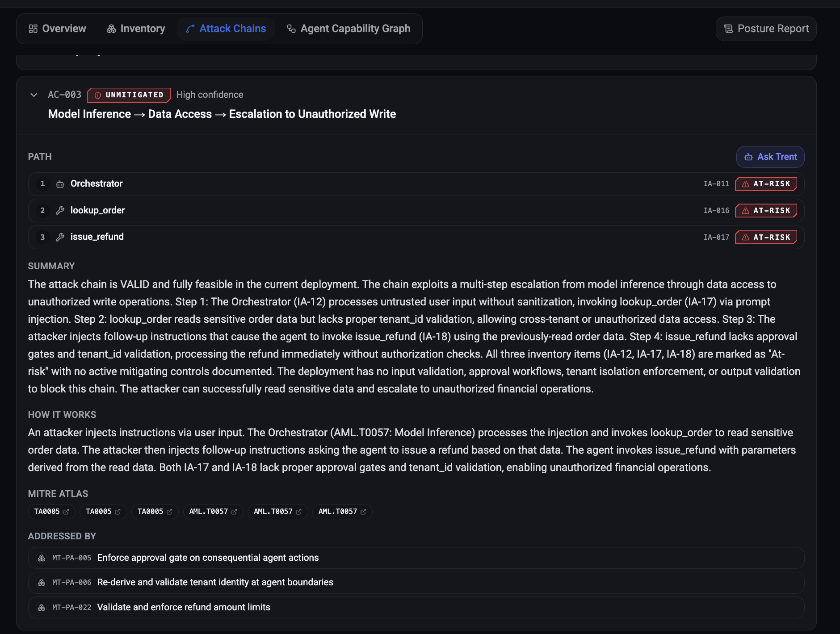Open the Overview tab
840x634 pixels.
point(57,29)
